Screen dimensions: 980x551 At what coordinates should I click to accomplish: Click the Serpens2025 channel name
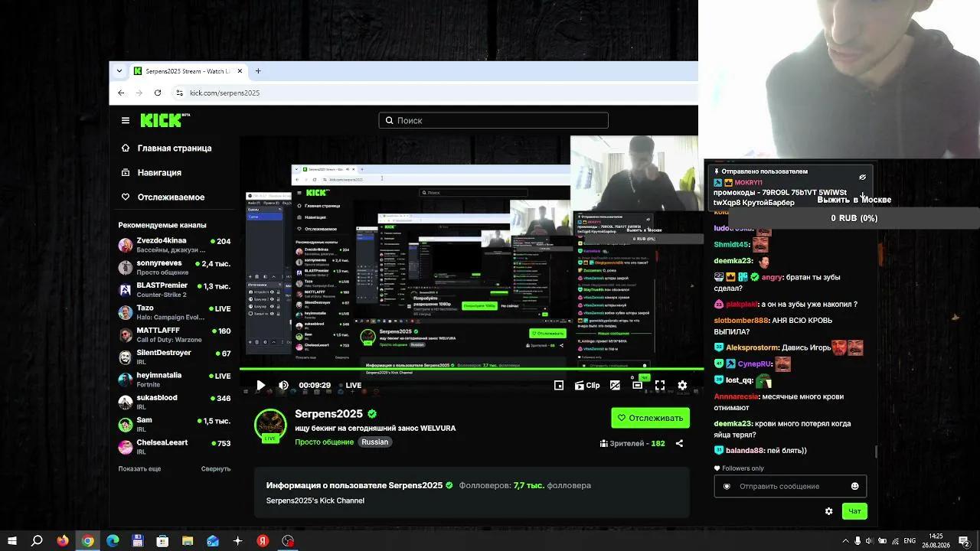(x=328, y=414)
